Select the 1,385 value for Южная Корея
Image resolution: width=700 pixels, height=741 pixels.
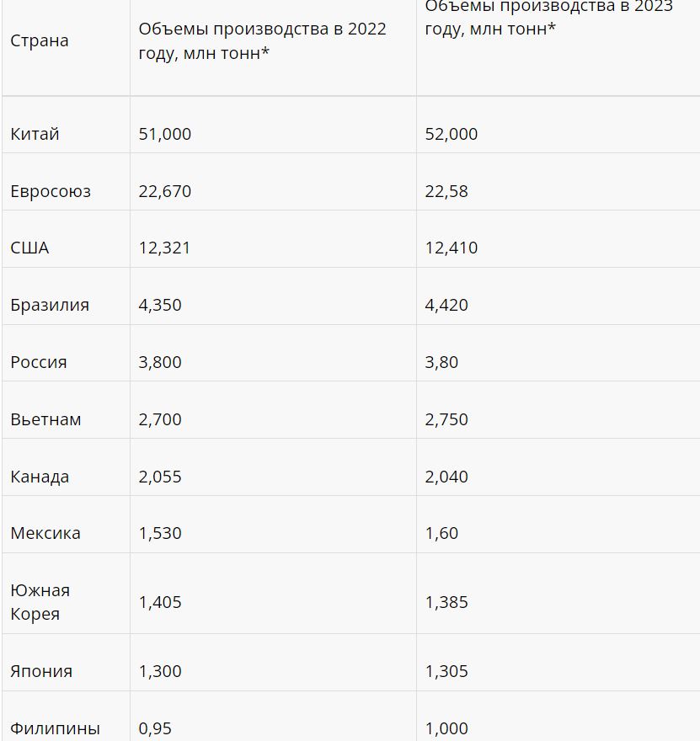446,603
